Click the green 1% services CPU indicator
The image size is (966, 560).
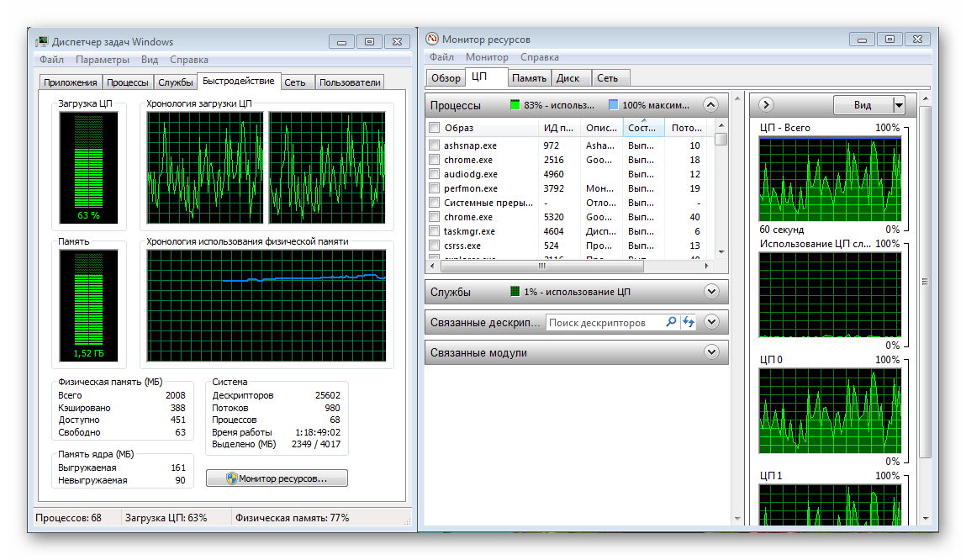[x=515, y=292]
